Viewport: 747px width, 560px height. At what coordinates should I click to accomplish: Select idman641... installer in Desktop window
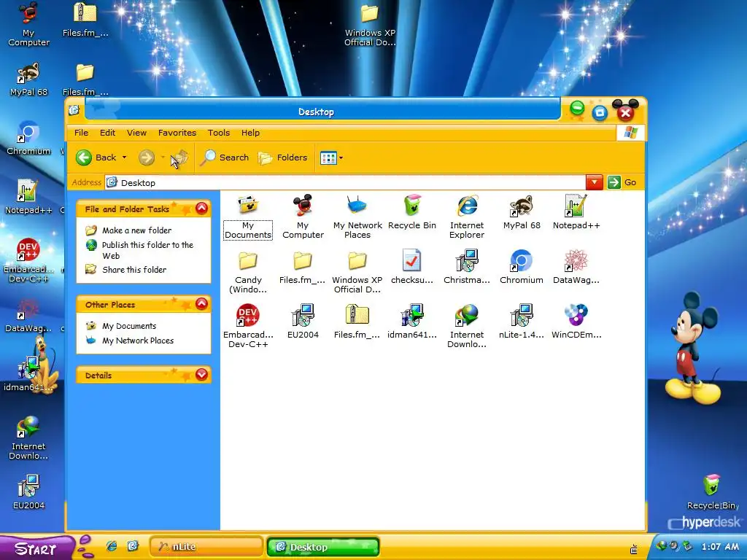[412, 315]
